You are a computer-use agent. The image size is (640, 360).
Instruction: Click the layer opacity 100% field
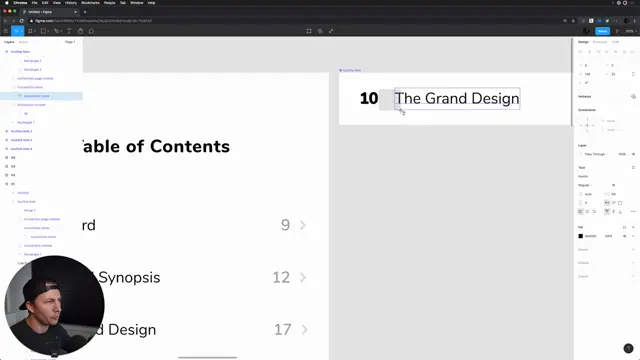point(622,154)
